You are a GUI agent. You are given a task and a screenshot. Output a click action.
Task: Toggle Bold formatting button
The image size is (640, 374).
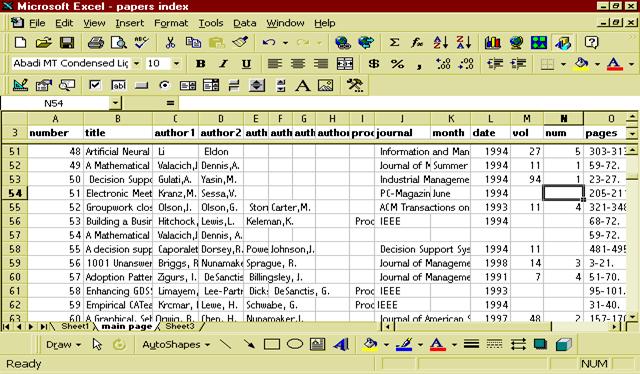point(200,64)
